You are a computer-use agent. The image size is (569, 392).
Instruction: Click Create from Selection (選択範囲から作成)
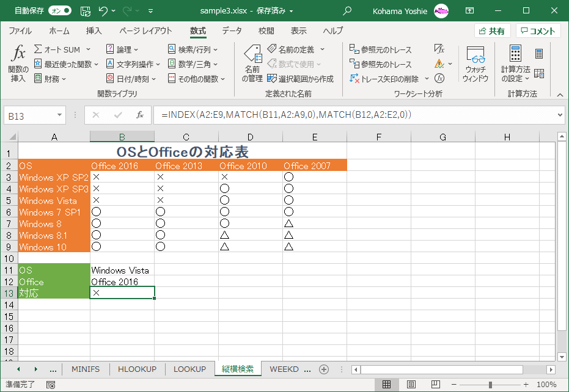(x=301, y=79)
